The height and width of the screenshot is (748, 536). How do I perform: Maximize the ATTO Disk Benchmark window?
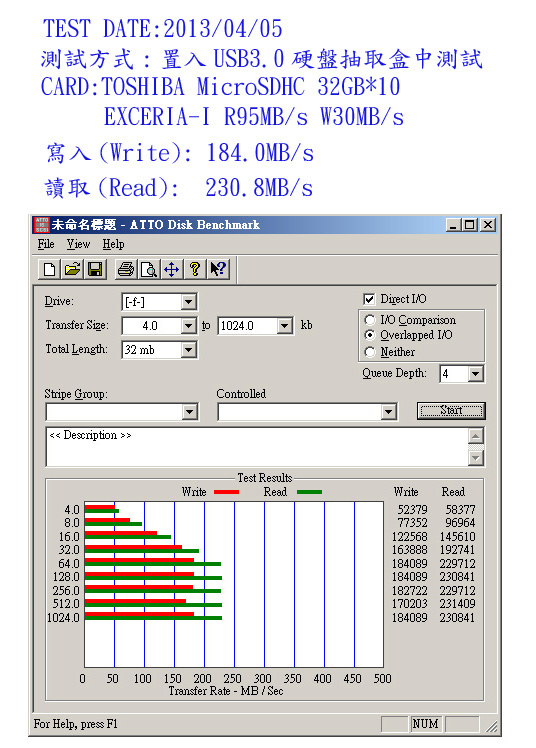click(469, 225)
